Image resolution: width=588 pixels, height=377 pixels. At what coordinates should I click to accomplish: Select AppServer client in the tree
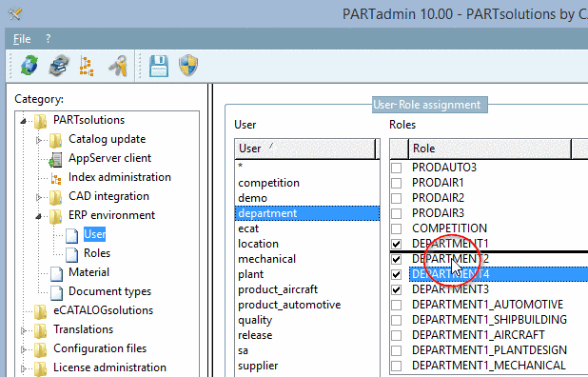[x=109, y=158]
